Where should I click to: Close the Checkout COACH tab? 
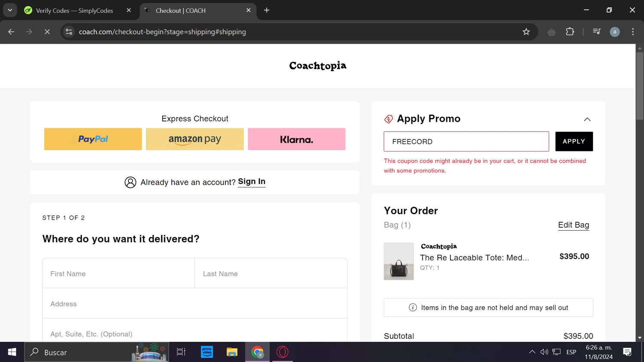[249, 10]
